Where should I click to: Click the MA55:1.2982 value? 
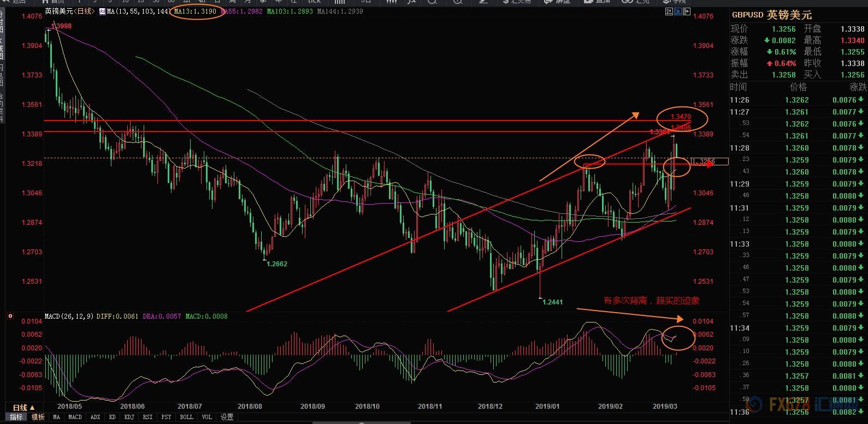(x=242, y=11)
